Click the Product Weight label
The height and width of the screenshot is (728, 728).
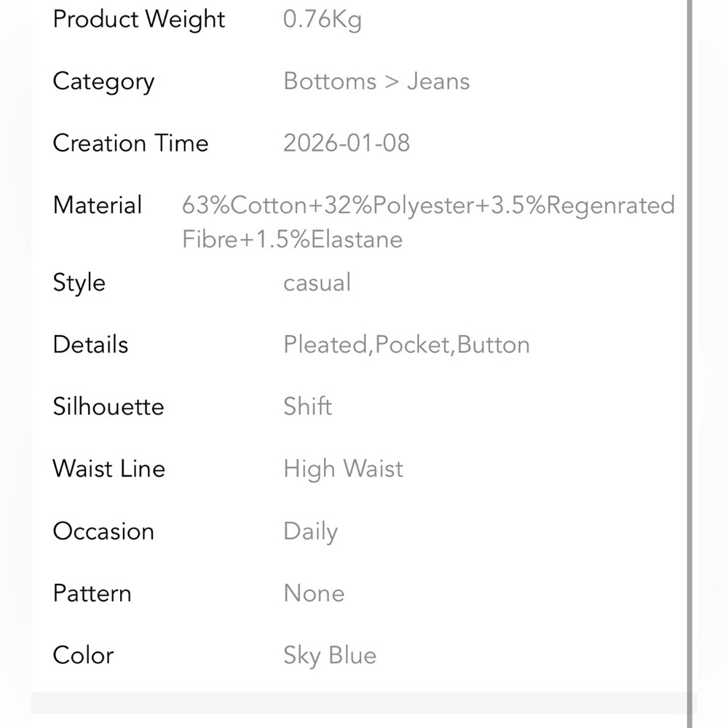click(x=139, y=20)
